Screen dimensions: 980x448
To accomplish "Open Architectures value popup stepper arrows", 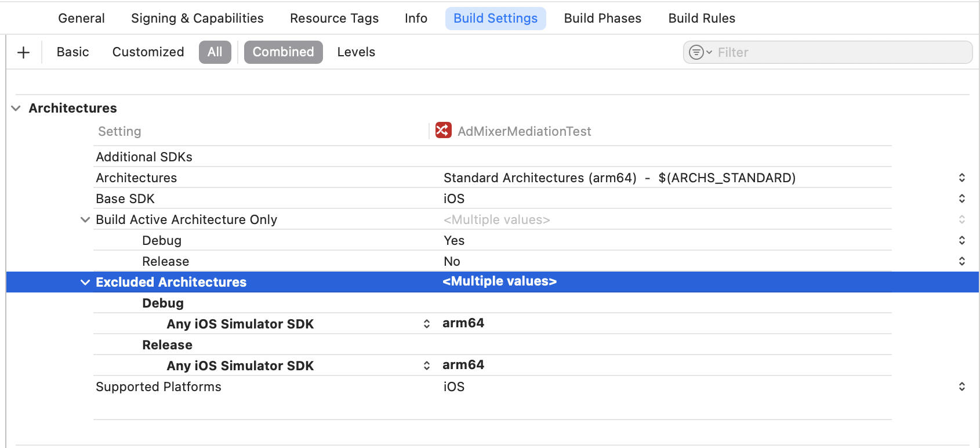I will pyautogui.click(x=961, y=178).
